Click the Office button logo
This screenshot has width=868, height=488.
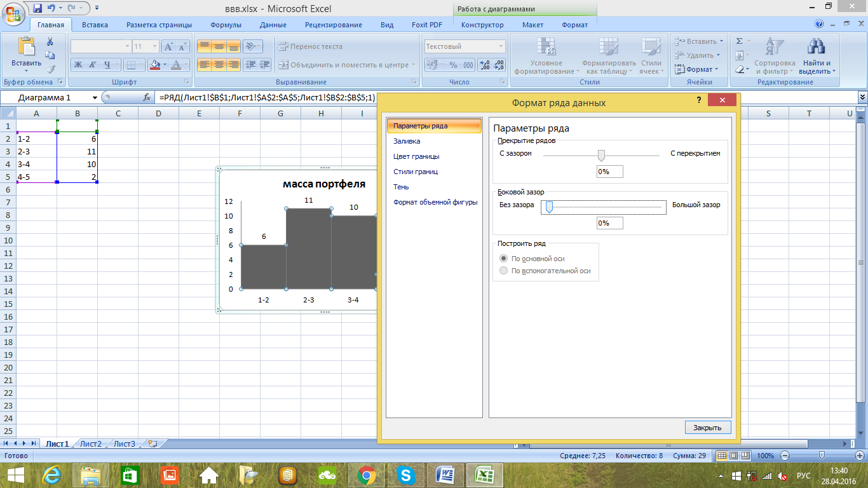pyautogui.click(x=13, y=14)
